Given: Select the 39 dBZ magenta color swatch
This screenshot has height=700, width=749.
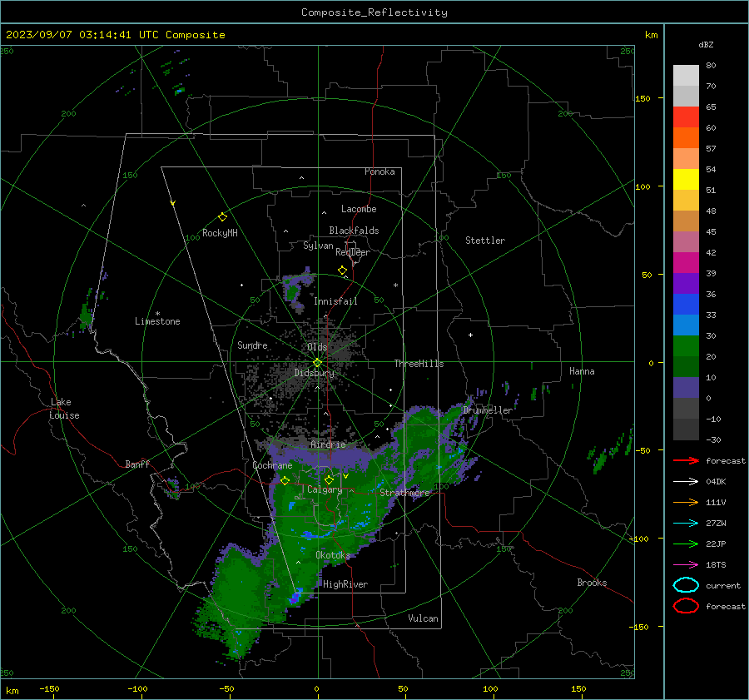Looking at the screenshot, I should pos(686,262).
